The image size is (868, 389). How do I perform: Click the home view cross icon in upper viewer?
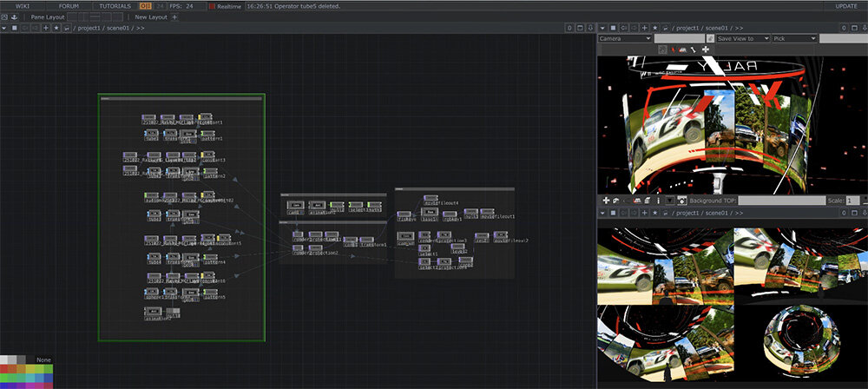pos(705,50)
